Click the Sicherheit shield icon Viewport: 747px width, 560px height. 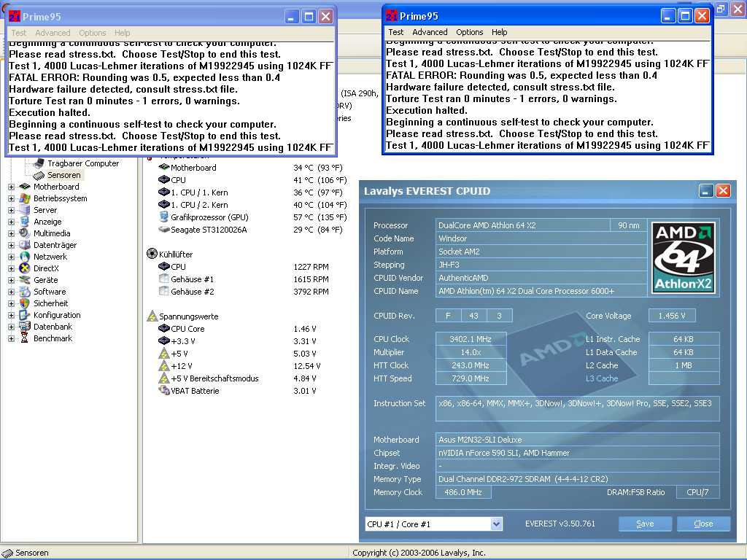tap(25, 303)
